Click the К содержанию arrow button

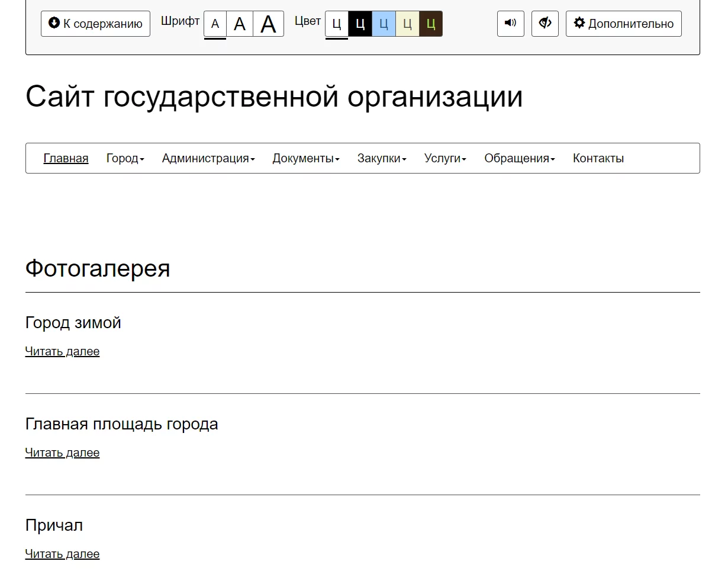95,24
